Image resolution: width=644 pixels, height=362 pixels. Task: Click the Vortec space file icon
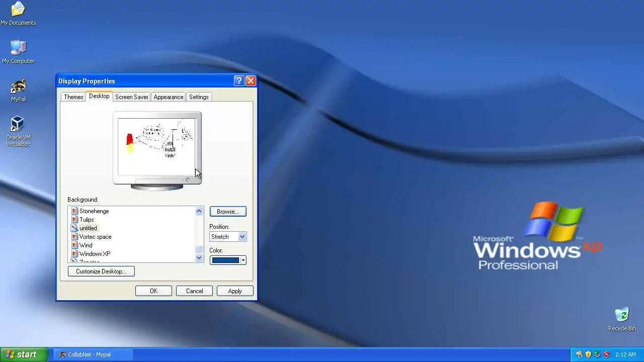(74, 237)
